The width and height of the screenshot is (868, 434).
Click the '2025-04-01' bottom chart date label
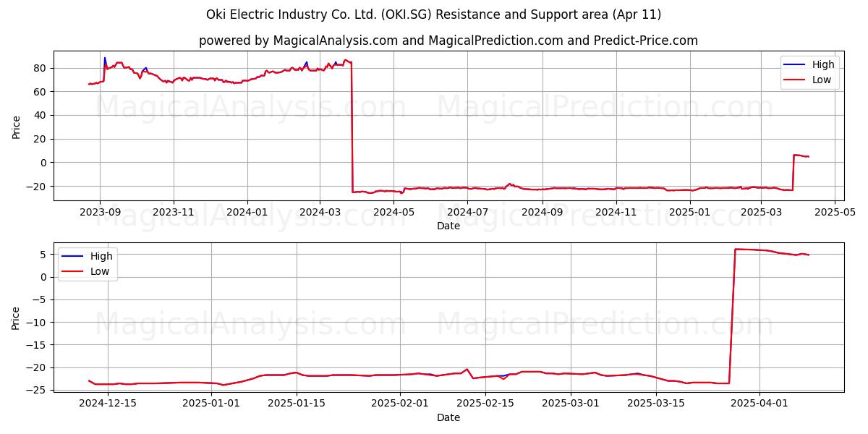coord(759,404)
